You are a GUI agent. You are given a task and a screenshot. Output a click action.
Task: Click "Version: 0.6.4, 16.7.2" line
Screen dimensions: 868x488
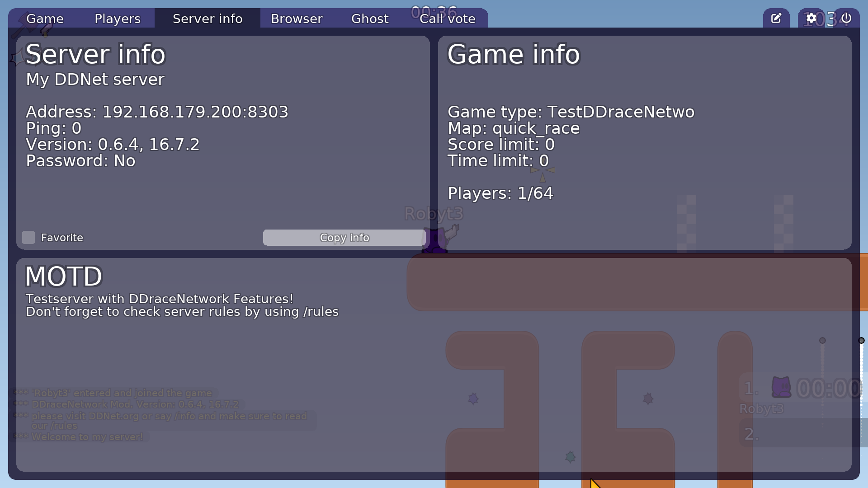pyautogui.click(x=113, y=145)
